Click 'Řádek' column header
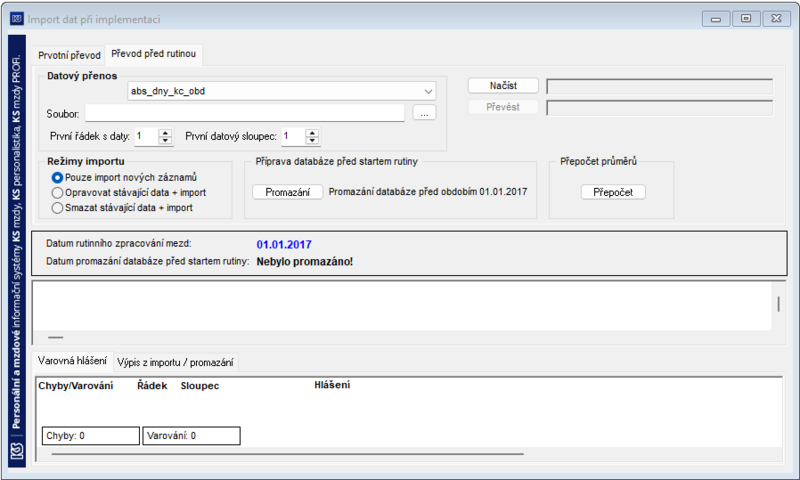 (x=152, y=386)
